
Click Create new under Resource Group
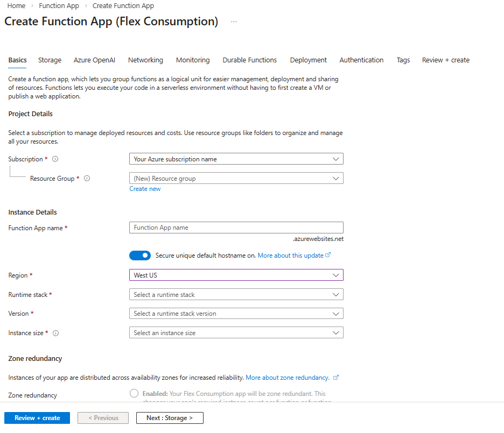click(x=144, y=189)
